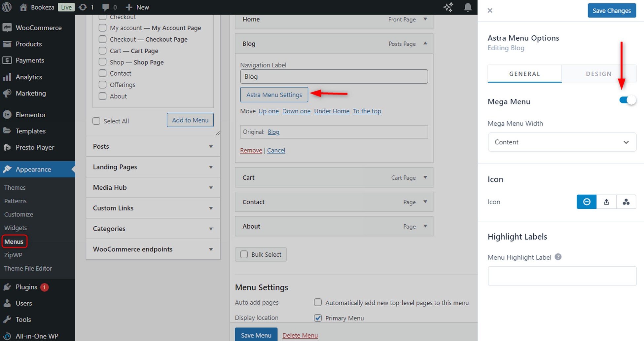The image size is (644, 341).
Task: Open the comments bubble icon
Action: (106, 7)
